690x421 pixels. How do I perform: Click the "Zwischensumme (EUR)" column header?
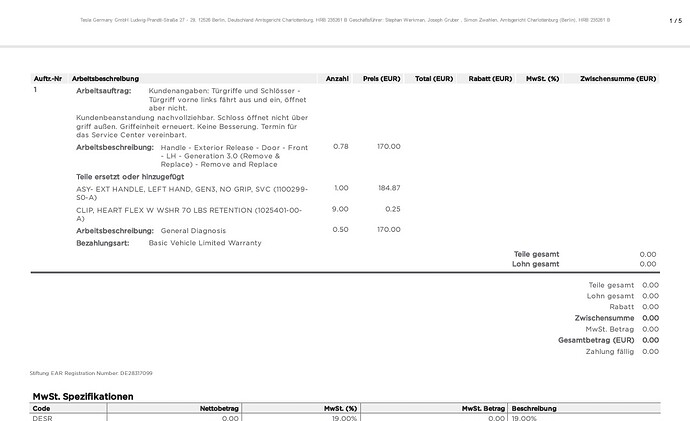618,79
